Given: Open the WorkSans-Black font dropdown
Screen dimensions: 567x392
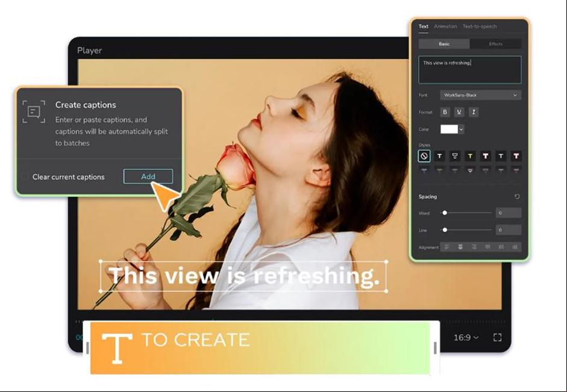Looking at the screenshot, I should [x=481, y=95].
